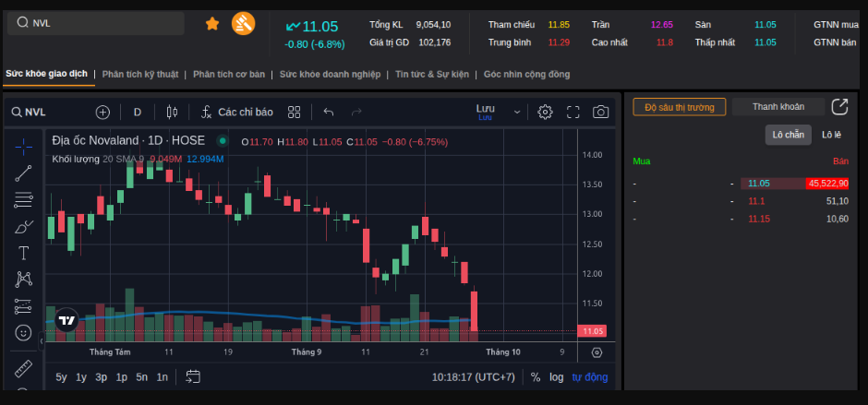Select the Lô lẻ odd-lot button

pyautogui.click(x=831, y=135)
